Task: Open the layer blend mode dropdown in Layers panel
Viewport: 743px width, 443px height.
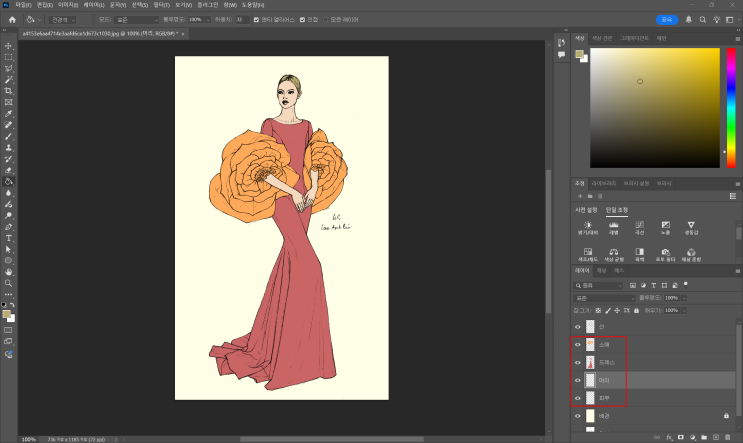Action: [603, 298]
